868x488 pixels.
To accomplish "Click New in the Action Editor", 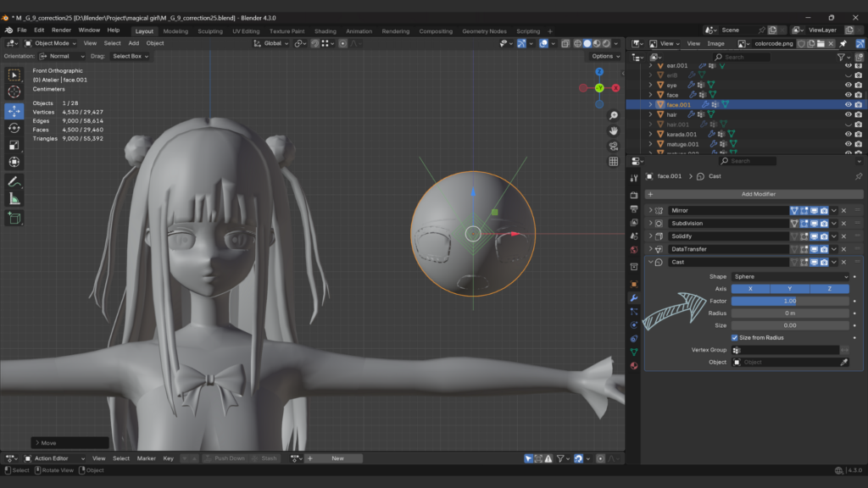I will click(337, 458).
